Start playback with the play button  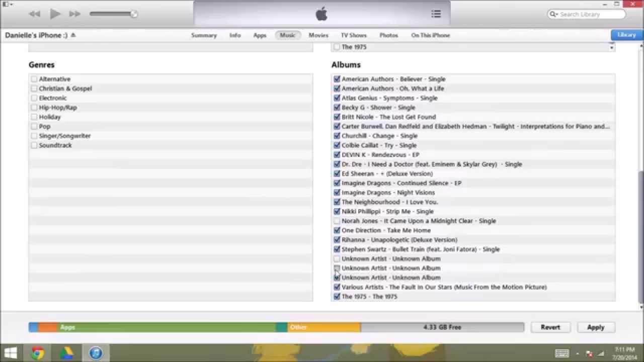55,14
